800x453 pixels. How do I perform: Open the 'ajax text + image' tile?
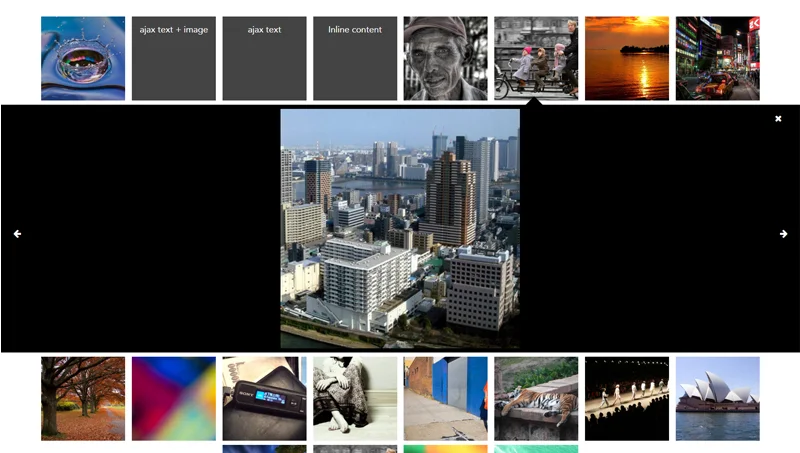[x=174, y=58]
